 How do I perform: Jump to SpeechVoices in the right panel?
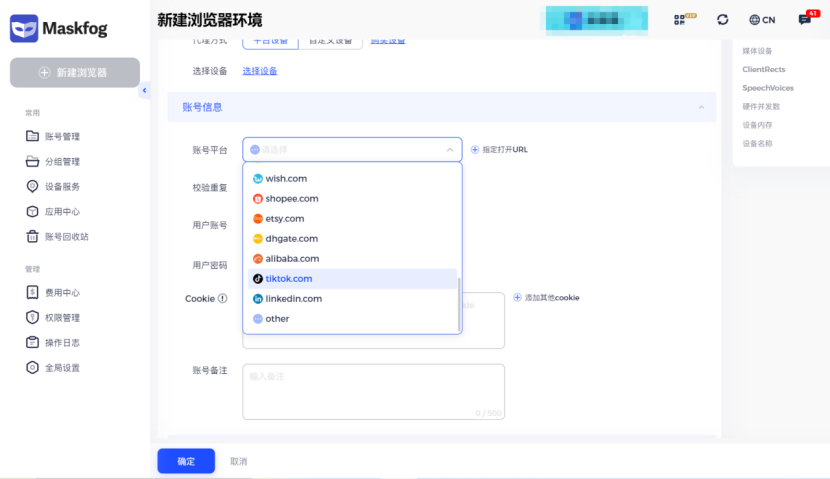768,88
